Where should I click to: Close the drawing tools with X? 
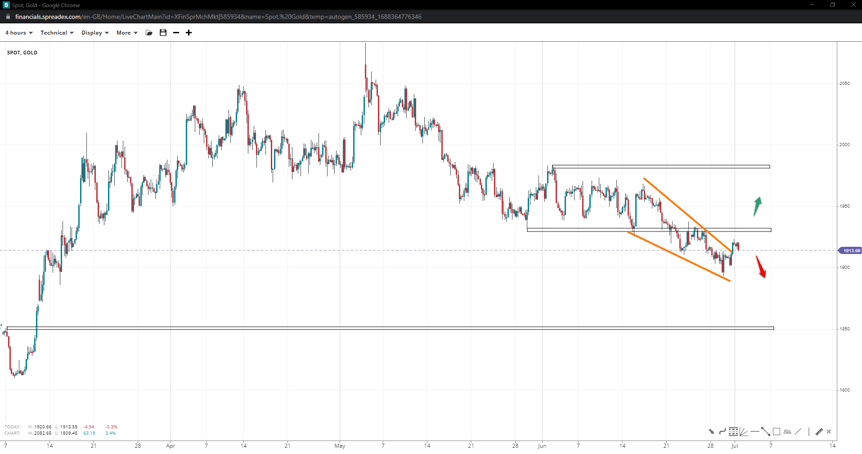pyautogui.click(x=829, y=432)
